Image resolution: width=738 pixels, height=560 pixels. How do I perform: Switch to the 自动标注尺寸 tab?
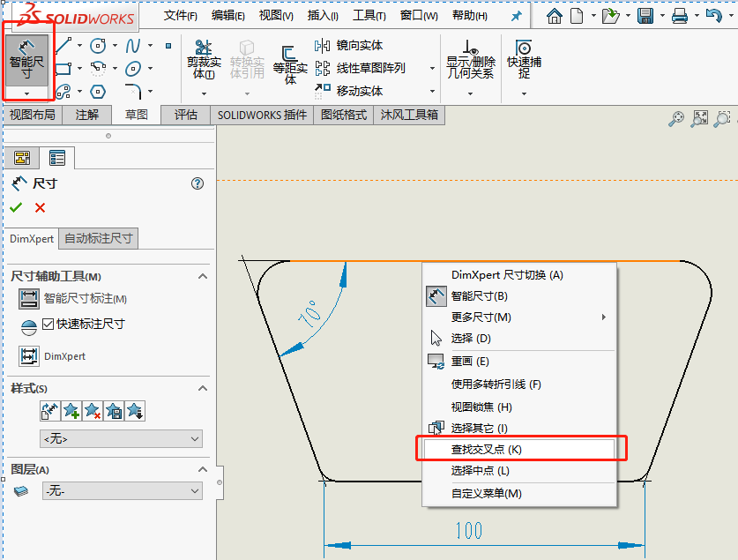coord(97,238)
